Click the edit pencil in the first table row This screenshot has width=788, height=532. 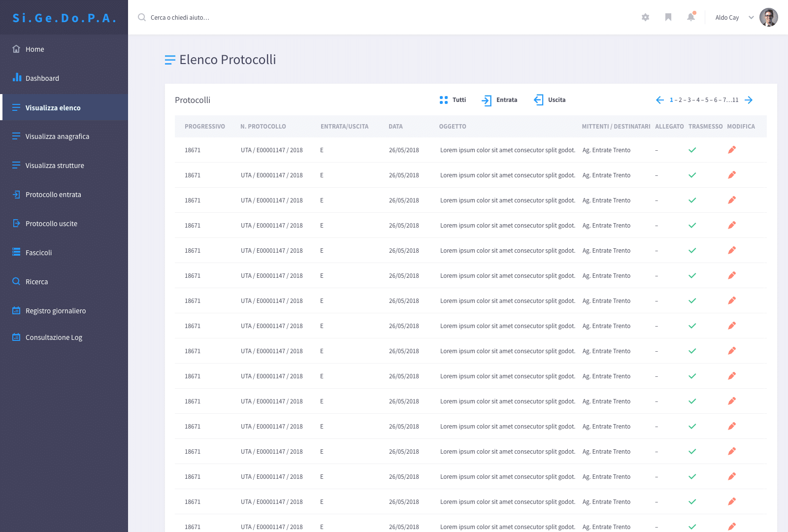[732, 150]
